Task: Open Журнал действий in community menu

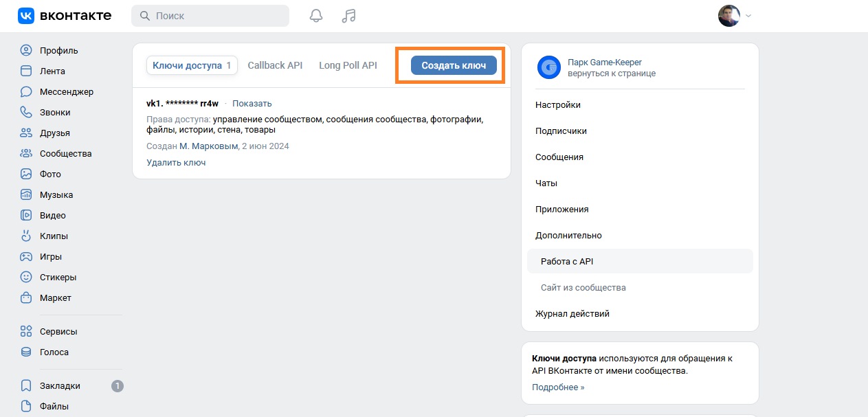Action: 572,313
